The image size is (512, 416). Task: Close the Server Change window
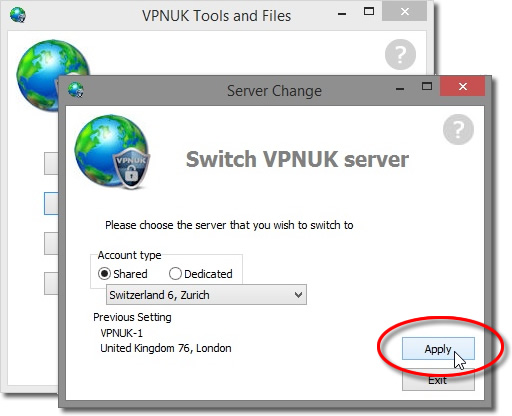pyautogui.click(x=462, y=87)
